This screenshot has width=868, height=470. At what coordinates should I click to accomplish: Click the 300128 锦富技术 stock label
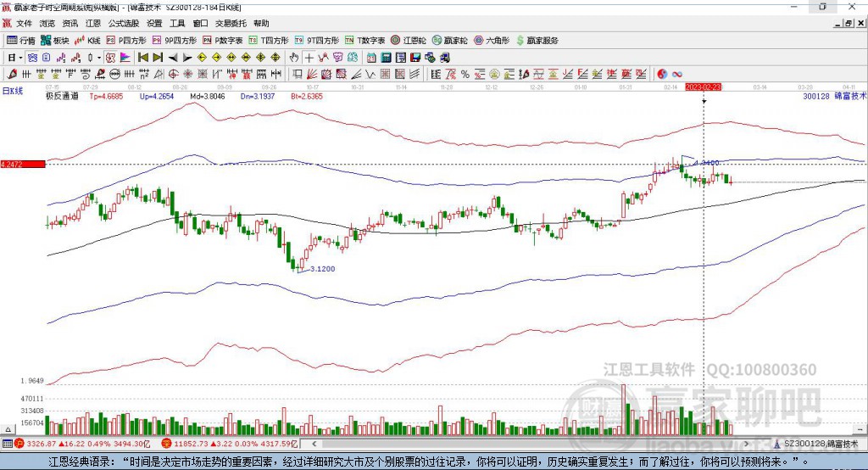pyautogui.click(x=834, y=96)
